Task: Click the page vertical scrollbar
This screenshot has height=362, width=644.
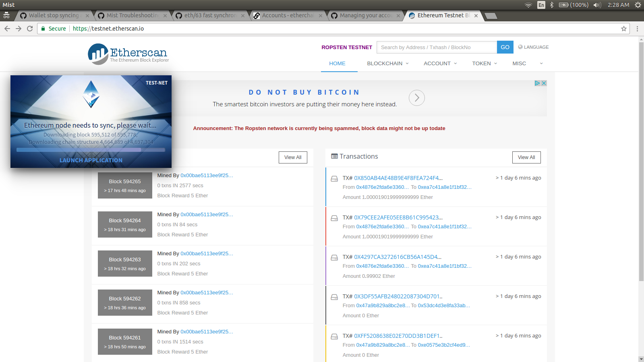Action: click(x=641, y=161)
